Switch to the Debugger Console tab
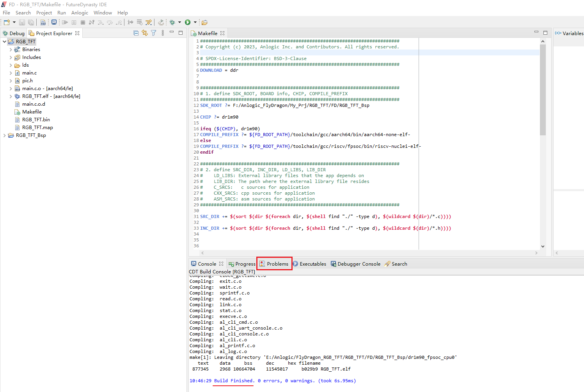584x392 pixels. pos(356,264)
